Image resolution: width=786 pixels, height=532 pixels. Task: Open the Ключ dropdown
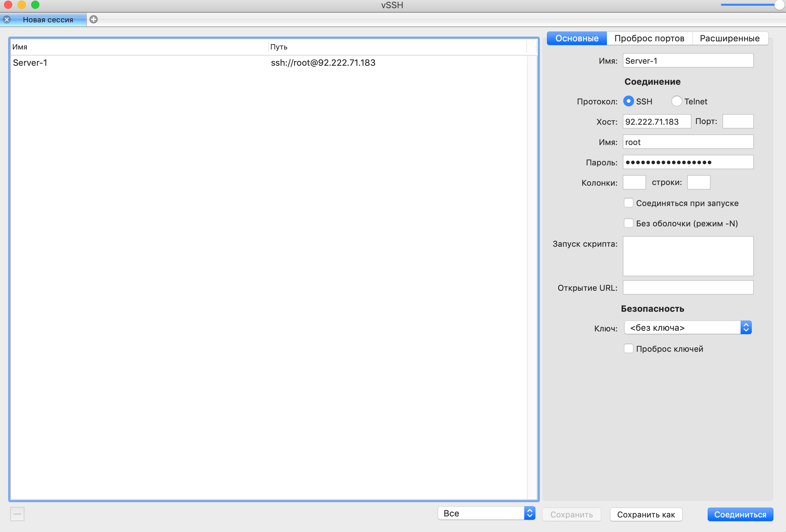coord(688,328)
